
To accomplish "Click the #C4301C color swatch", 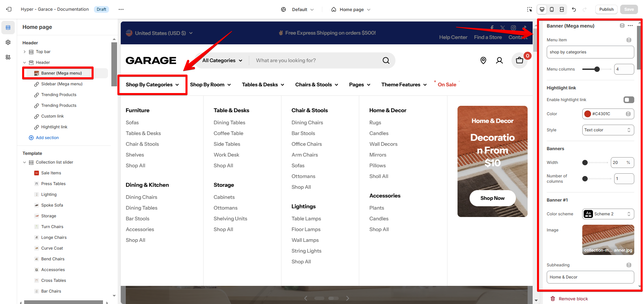I will [x=588, y=114].
